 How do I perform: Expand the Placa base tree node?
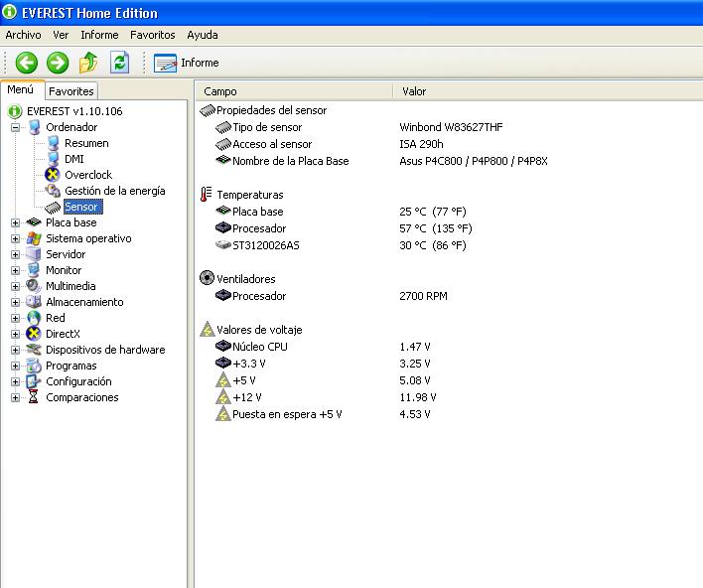click(15, 222)
